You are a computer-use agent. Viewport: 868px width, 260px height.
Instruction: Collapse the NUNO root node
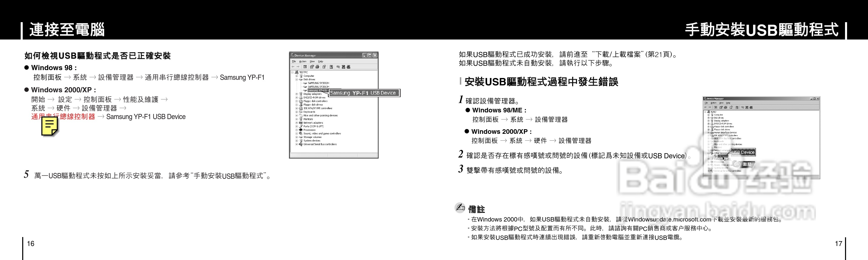705,112
